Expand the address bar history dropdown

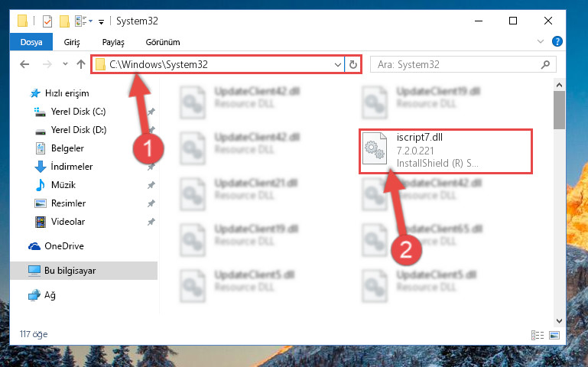point(337,64)
